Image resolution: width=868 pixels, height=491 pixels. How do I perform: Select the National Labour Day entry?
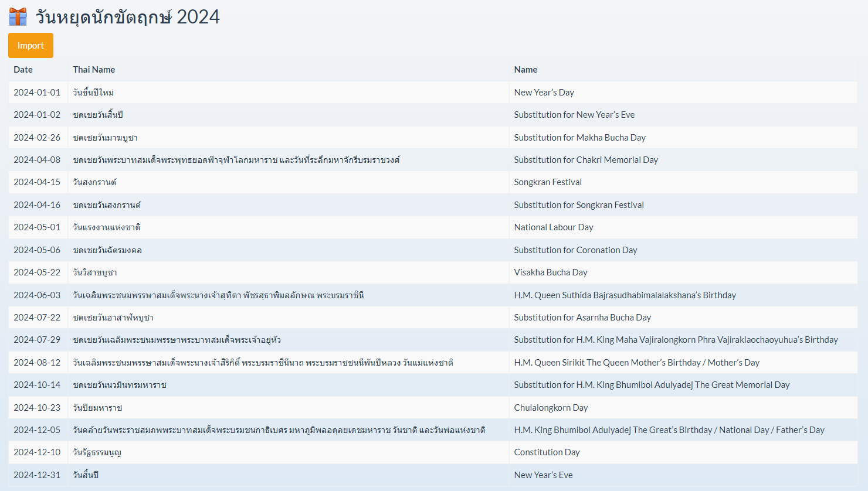click(554, 227)
